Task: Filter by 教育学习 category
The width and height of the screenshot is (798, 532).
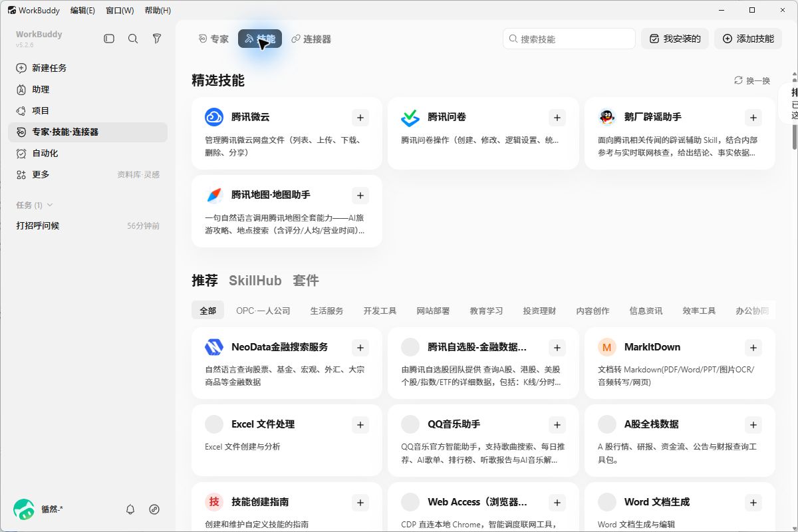Action: pos(486,311)
